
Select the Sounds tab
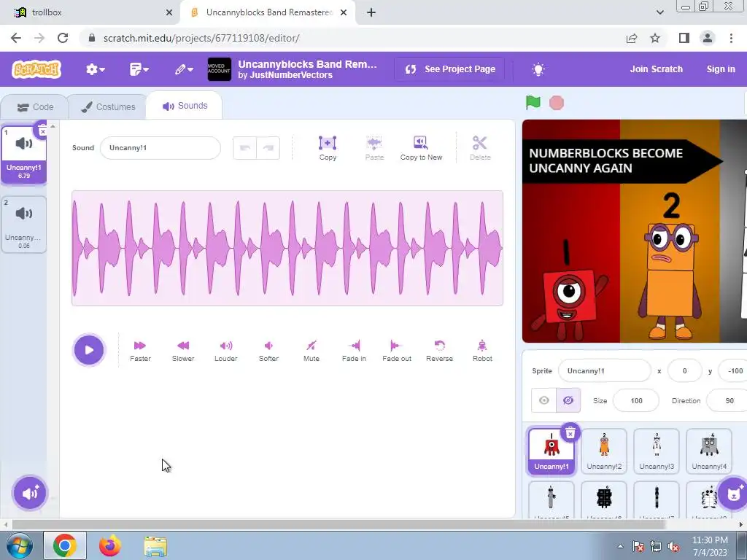point(185,106)
